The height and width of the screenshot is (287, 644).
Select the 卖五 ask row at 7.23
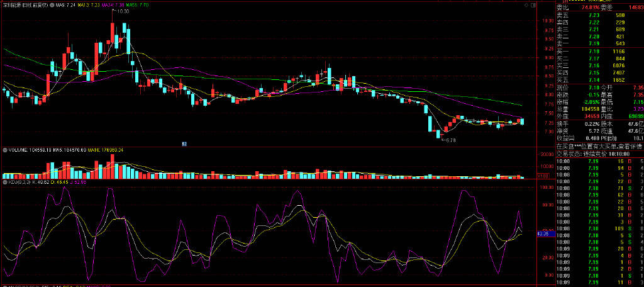tap(599, 15)
